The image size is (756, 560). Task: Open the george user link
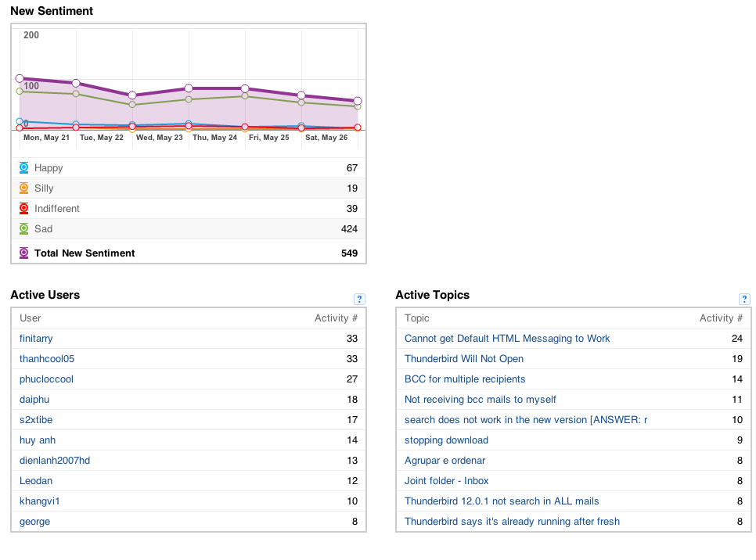(34, 522)
